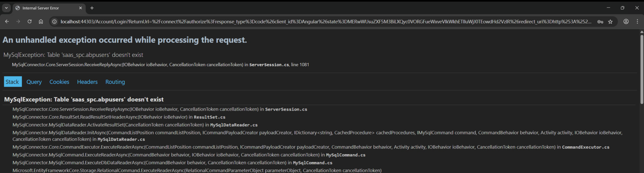
Task: Close the Internal Server Error tab
Action: pyautogui.click(x=81, y=8)
